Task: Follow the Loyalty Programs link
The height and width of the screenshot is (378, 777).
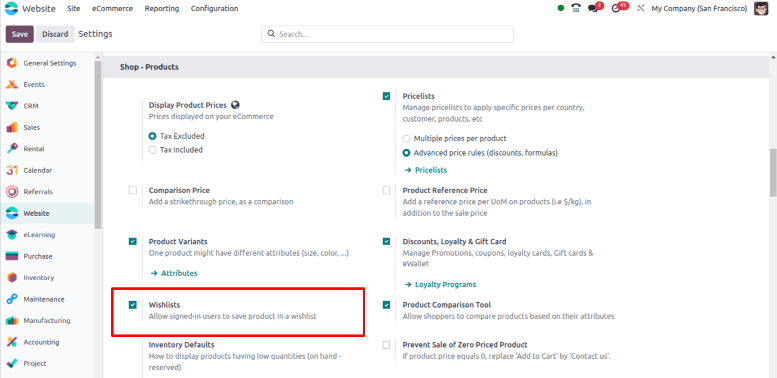Action: [x=441, y=284]
